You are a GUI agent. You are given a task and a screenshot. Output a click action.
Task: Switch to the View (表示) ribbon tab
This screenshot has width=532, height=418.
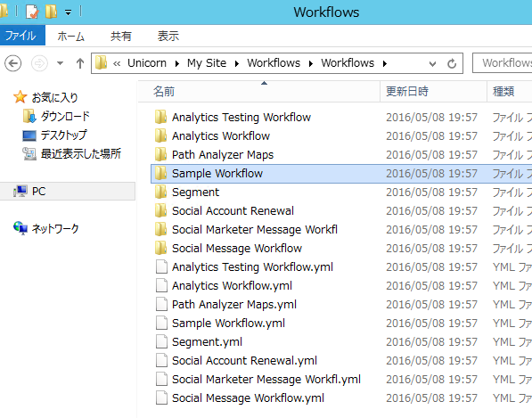[x=168, y=36]
